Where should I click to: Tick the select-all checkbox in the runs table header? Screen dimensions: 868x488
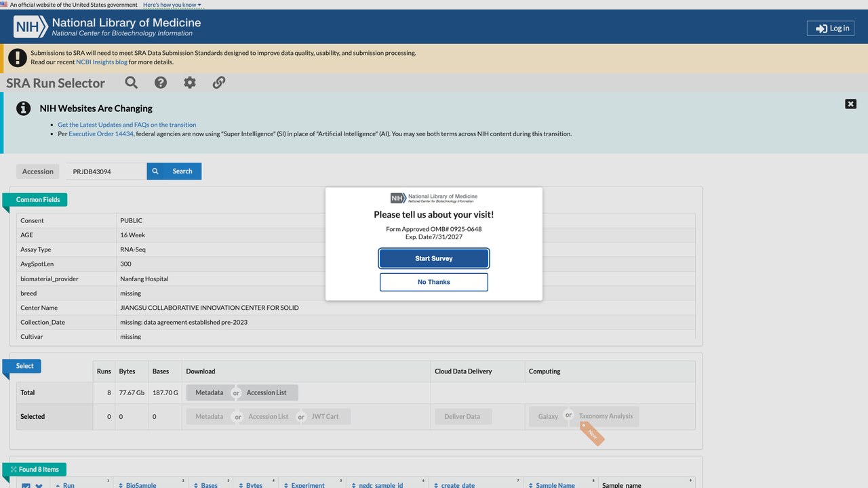(26, 485)
